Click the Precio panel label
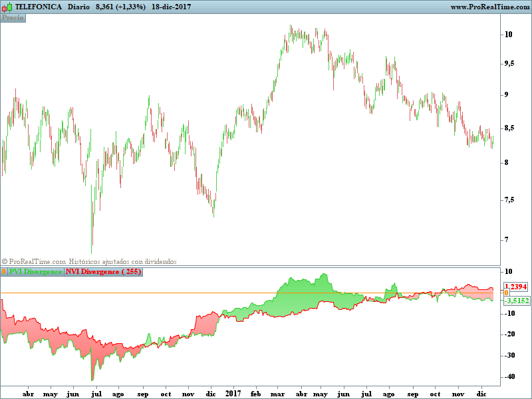The height and width of the screenshot is (399, 532). (13, 18)
